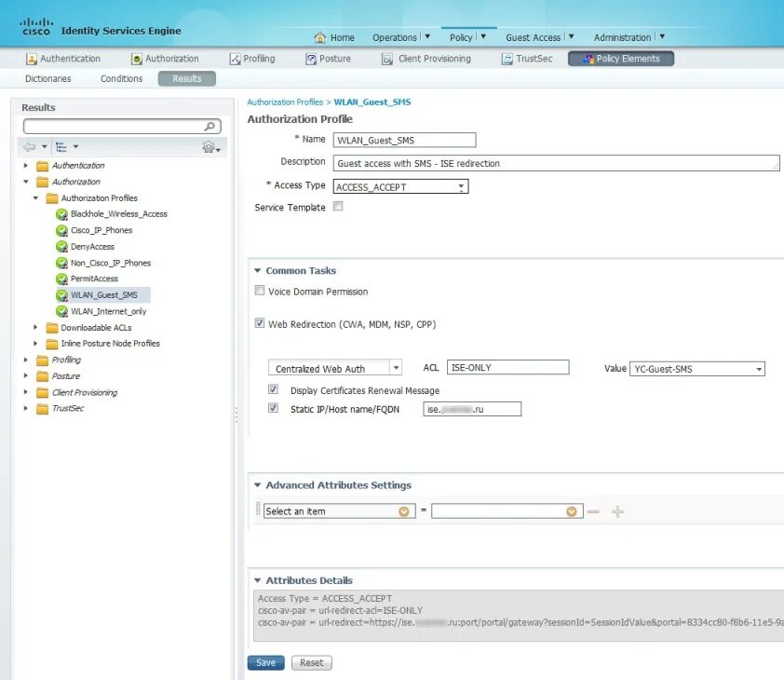
Task: Click the Static FQDN host name field
Action: coord(472,409)
